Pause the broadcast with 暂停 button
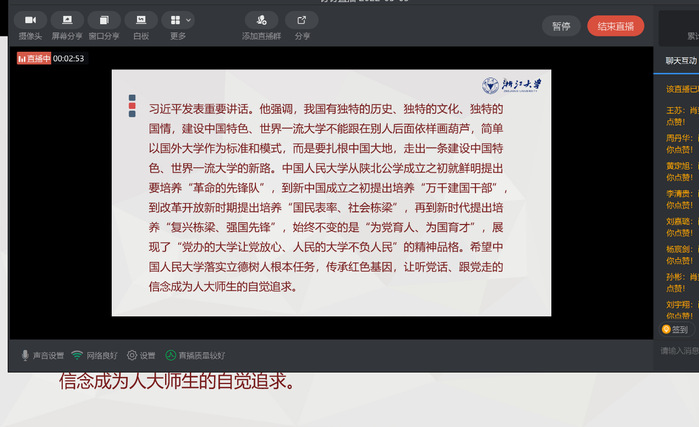 point(561,26)
